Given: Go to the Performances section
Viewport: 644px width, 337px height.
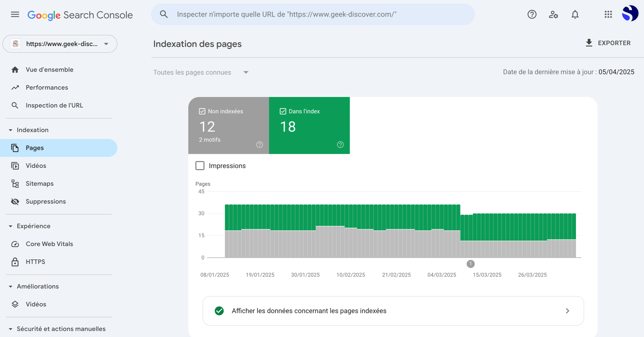Looking at the screenshot, I should pos(47,87).
